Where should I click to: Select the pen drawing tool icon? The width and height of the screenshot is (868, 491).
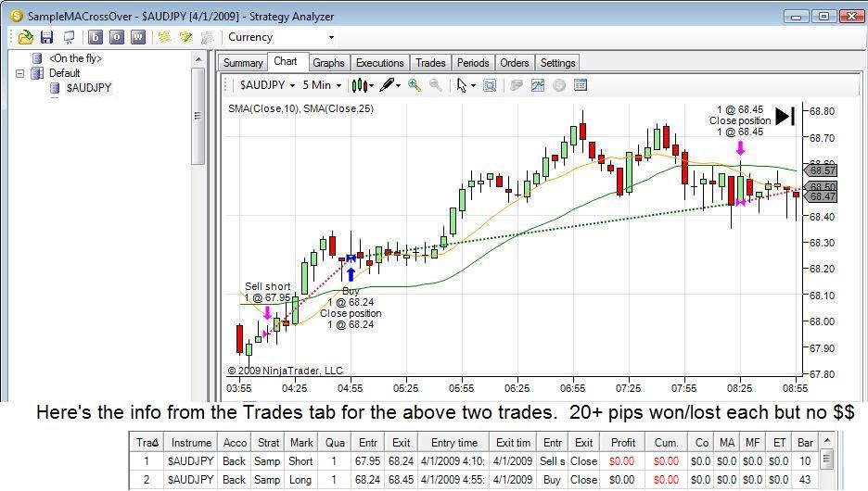pyautogui.click(x=387, y=85)
